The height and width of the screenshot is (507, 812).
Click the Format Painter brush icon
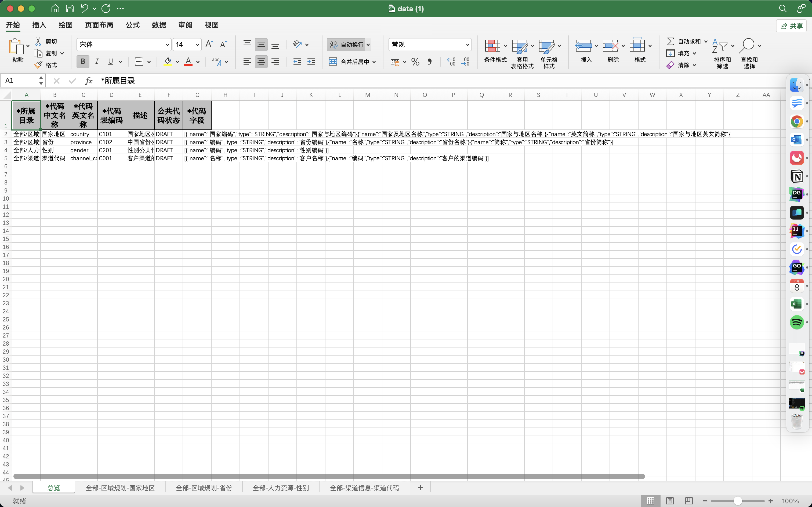pos(38,65)
